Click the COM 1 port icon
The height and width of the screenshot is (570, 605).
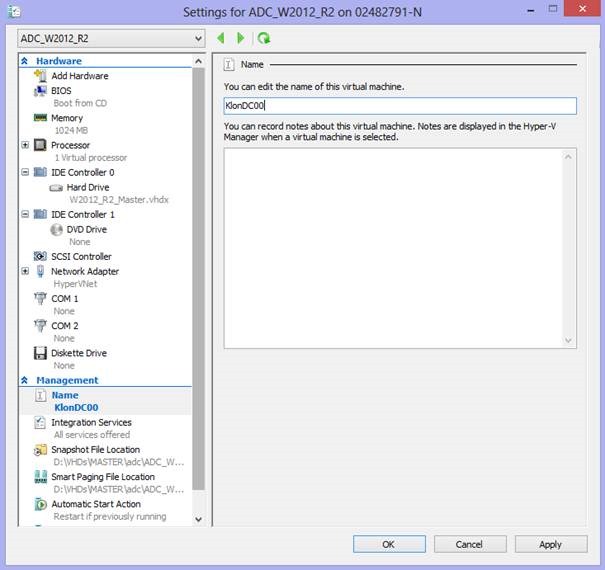[40, 298]
